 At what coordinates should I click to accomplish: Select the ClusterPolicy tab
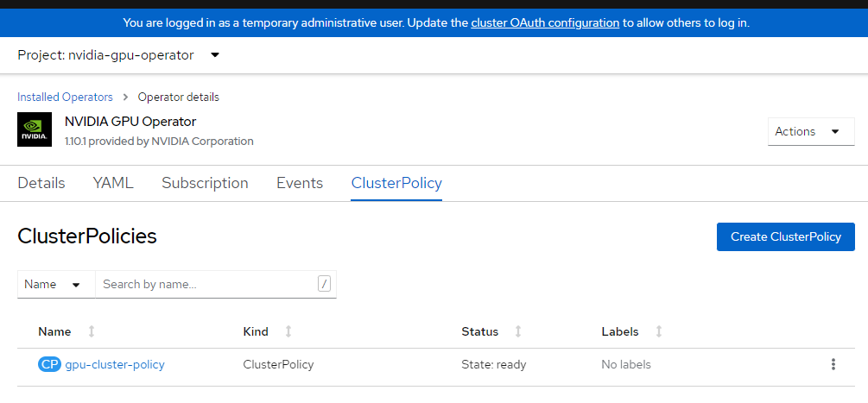[396, 183]
